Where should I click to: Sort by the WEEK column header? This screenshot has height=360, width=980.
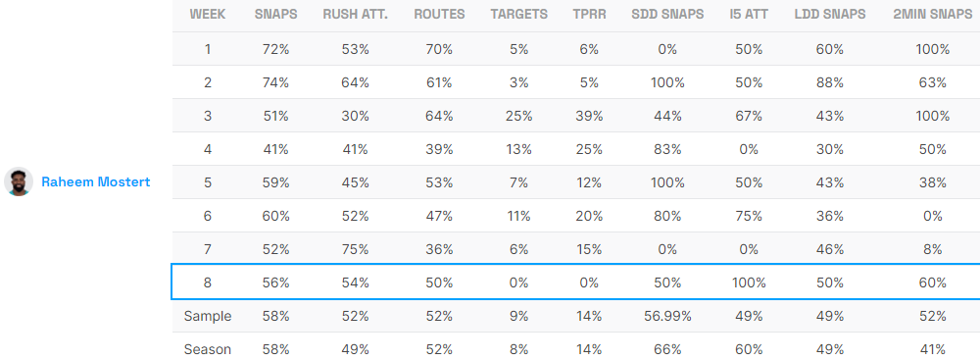(208, 14)
